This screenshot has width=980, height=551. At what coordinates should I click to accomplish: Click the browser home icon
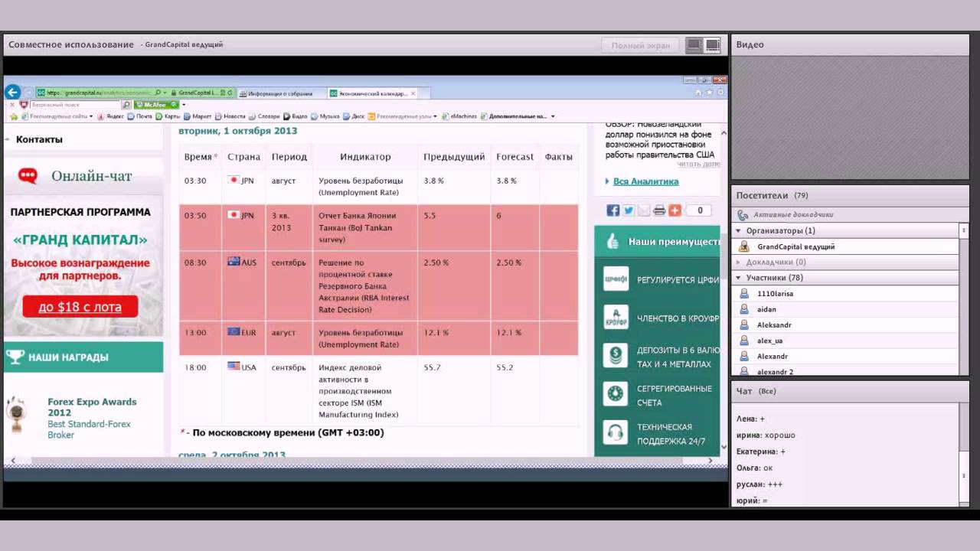(698, 93)
